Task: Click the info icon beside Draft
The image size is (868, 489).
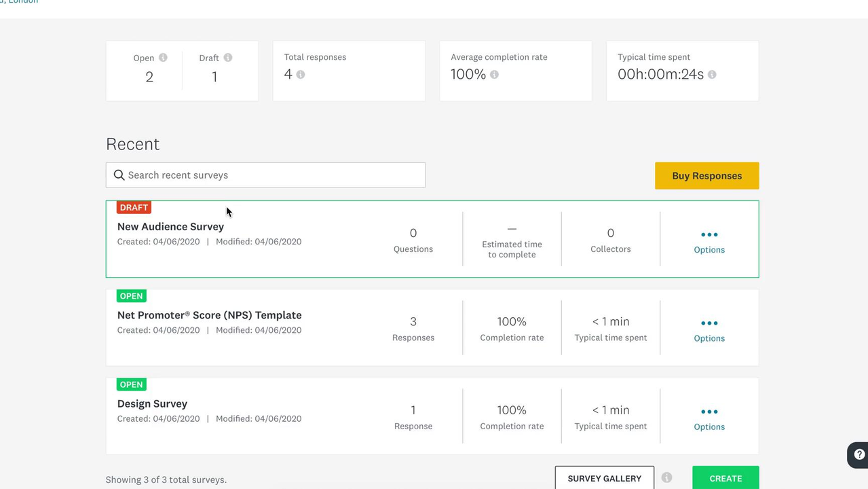Action: (x=228, y=58)
